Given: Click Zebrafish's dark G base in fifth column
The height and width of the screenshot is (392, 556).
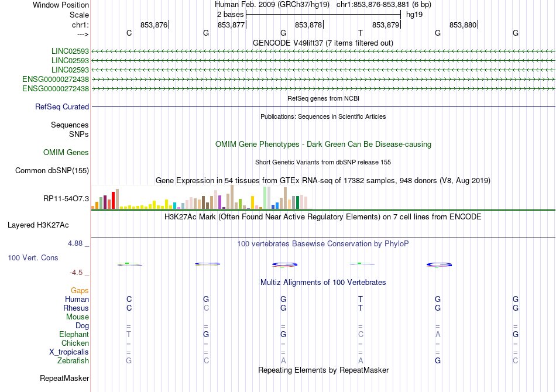Looking at the screenshot, I should point(438,360).
